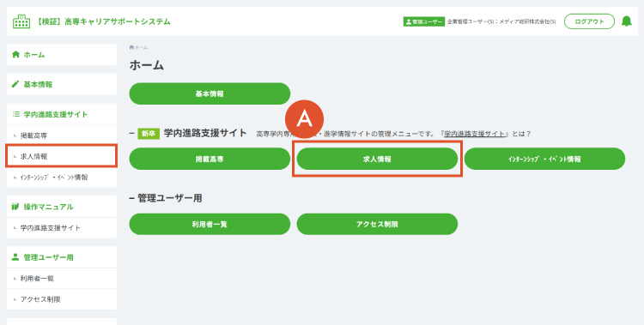Click the breadcrumb home icon above page title
Image resolution: width=644 pixels, height=325 pixels.
coord(131,48)
